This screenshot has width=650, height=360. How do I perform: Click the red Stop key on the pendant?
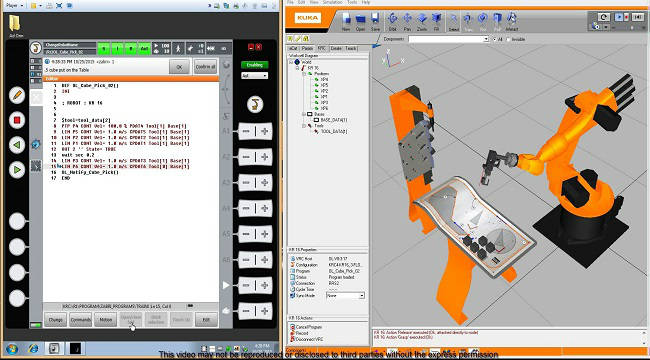pyautogui.click(x=17, y=120)
